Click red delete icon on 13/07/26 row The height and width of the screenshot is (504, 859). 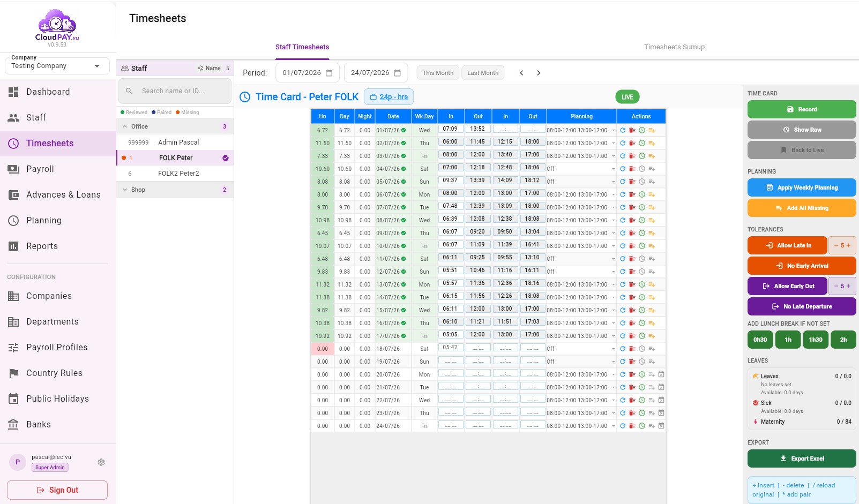tap(632, 284)
